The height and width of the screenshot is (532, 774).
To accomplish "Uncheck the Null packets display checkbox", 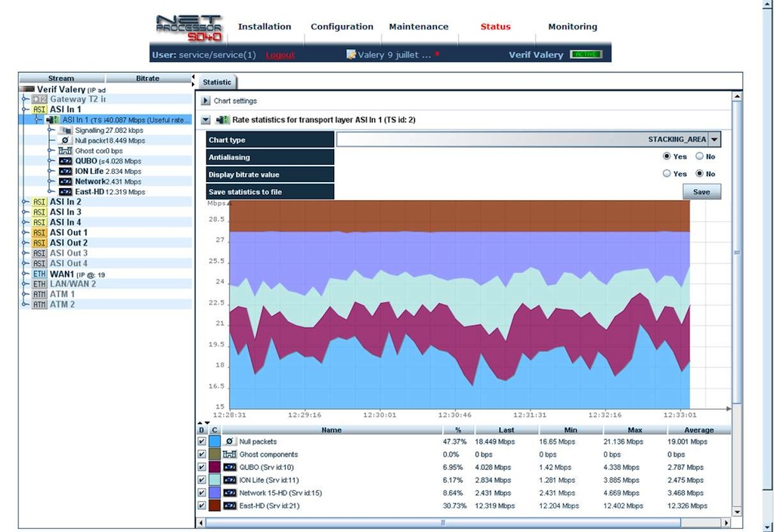I will tap(201, 441).
